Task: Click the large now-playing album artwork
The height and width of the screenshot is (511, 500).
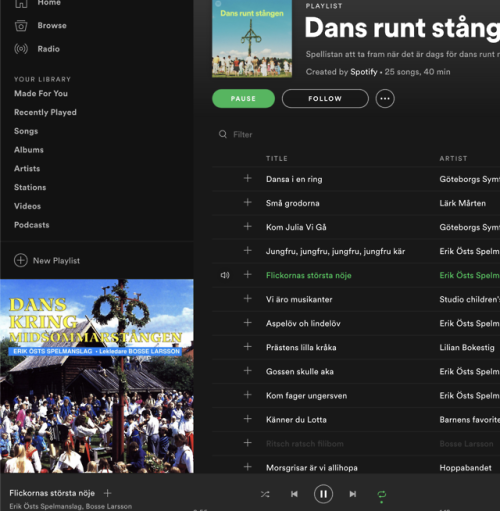Action: coord(97,376)
